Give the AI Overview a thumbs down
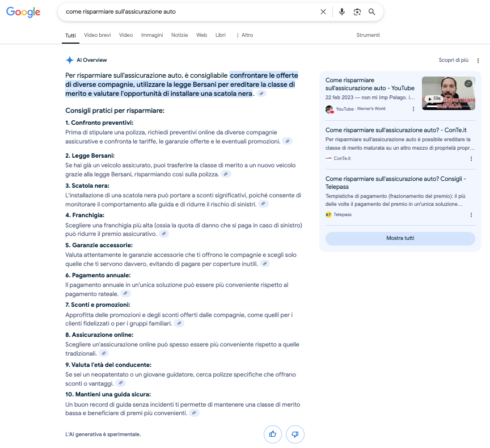This screenshot has width=490, height=448. (295, 434)
